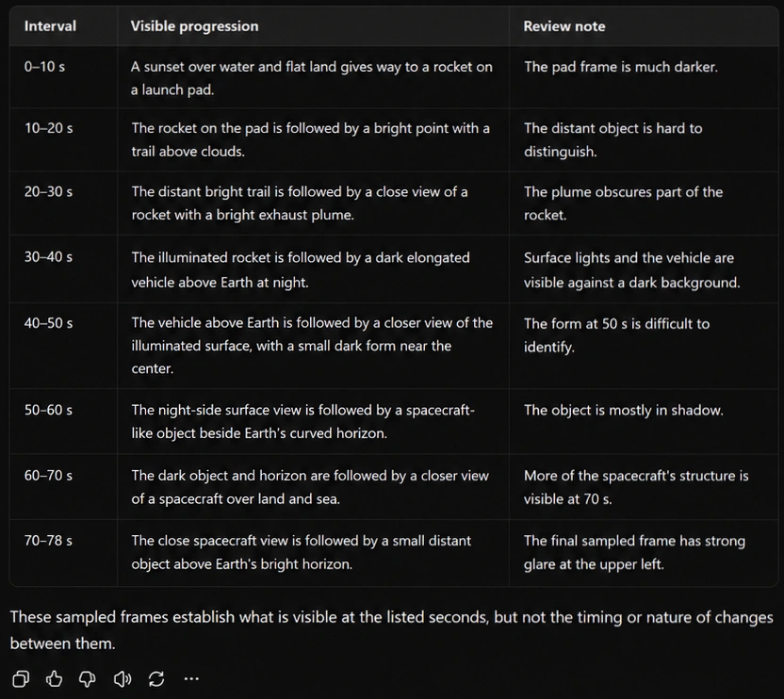Image resolution: width=784 pixels, height=699 pixels.
Task: Open the more options ellipsis menu
Action: pyautogui.click(x=191, y=678)
